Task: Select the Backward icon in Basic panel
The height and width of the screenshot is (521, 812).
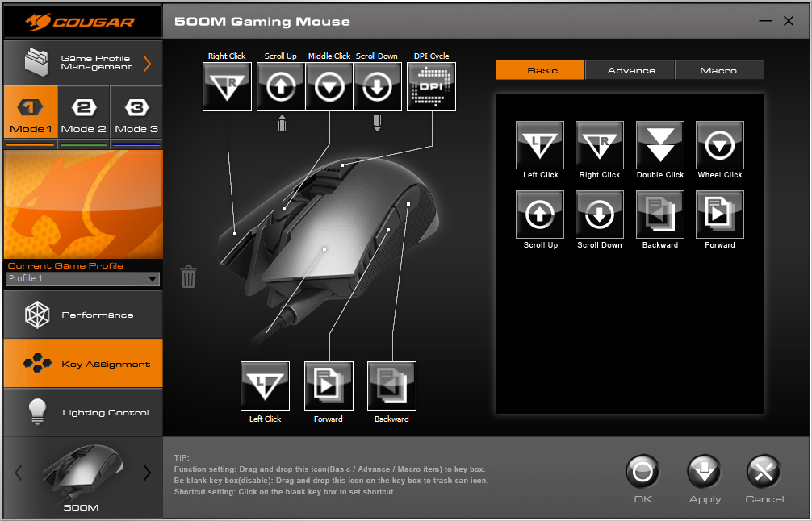Action: [x=659, y=215]
